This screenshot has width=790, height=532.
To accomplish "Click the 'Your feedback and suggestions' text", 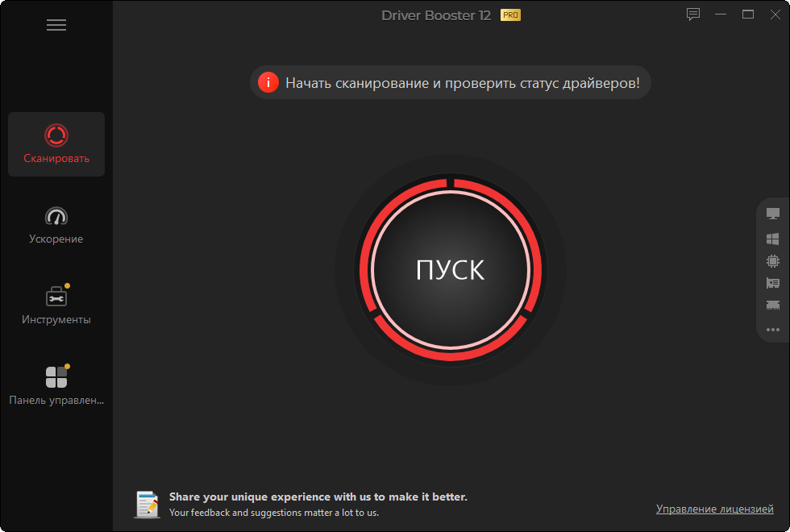I will tap(273, 513).
